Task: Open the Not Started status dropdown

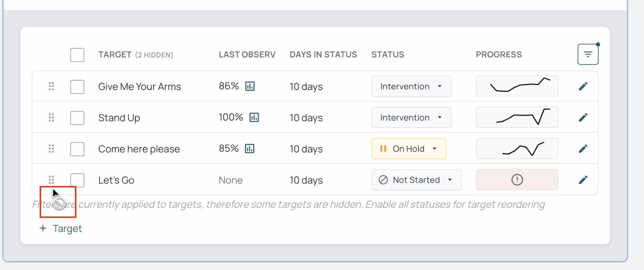Action: 416,180
